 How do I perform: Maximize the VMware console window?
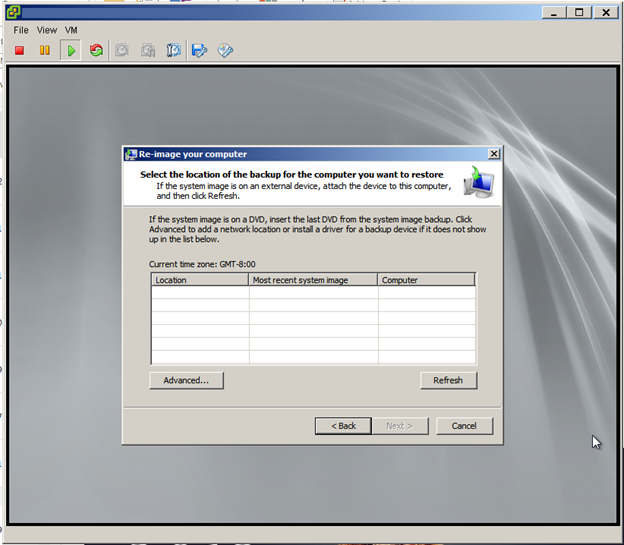click(579, 12)
